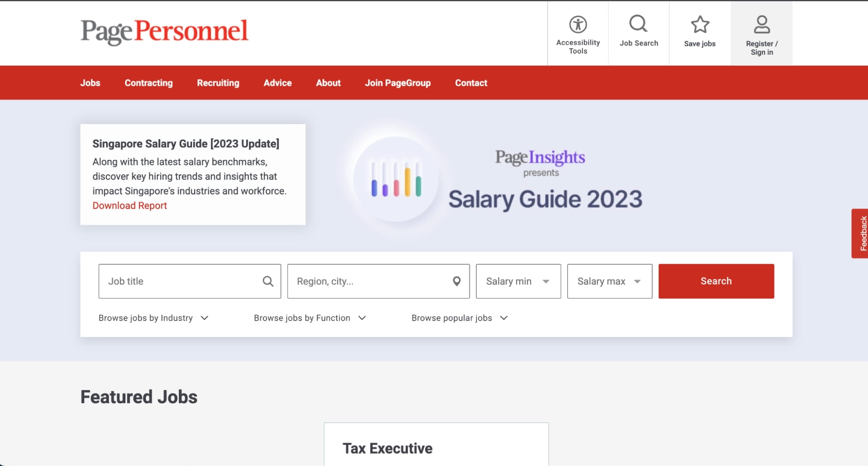The width and height of the screenshot is (868, 466).
Task: Open the Recruiting menu
Action: click(x=218, y=83)
